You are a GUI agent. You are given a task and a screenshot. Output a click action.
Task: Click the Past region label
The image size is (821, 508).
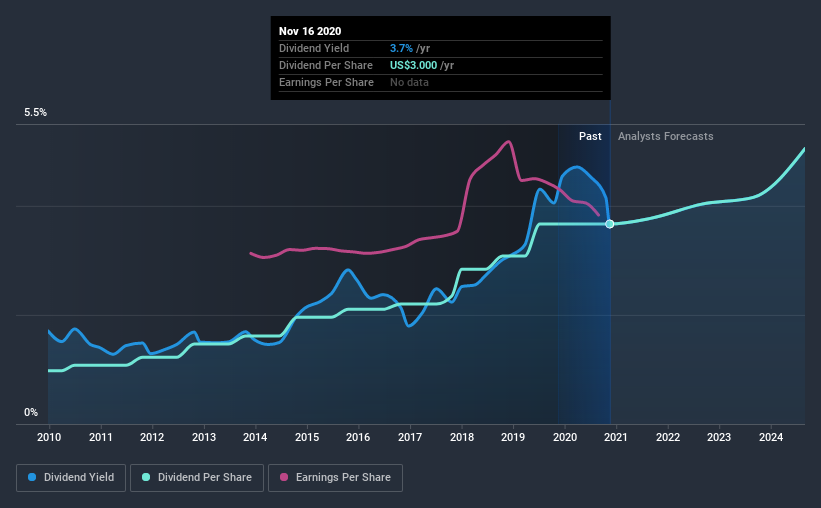coord(590,136)
